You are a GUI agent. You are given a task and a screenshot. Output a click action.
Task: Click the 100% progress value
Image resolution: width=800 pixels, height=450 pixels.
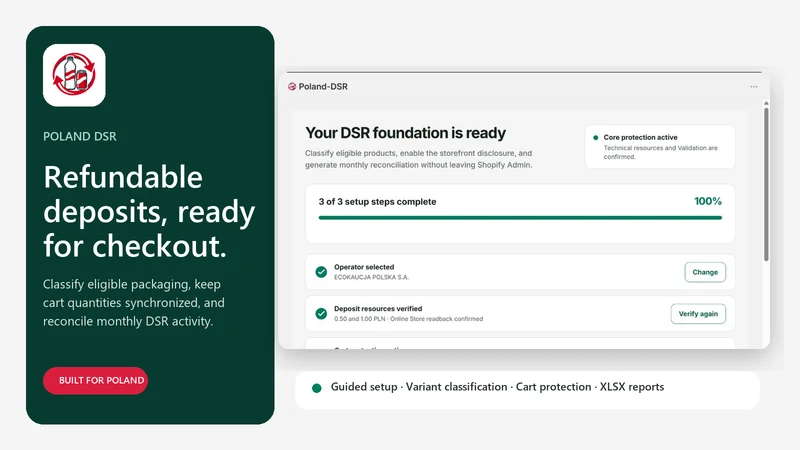coord(708,201)
